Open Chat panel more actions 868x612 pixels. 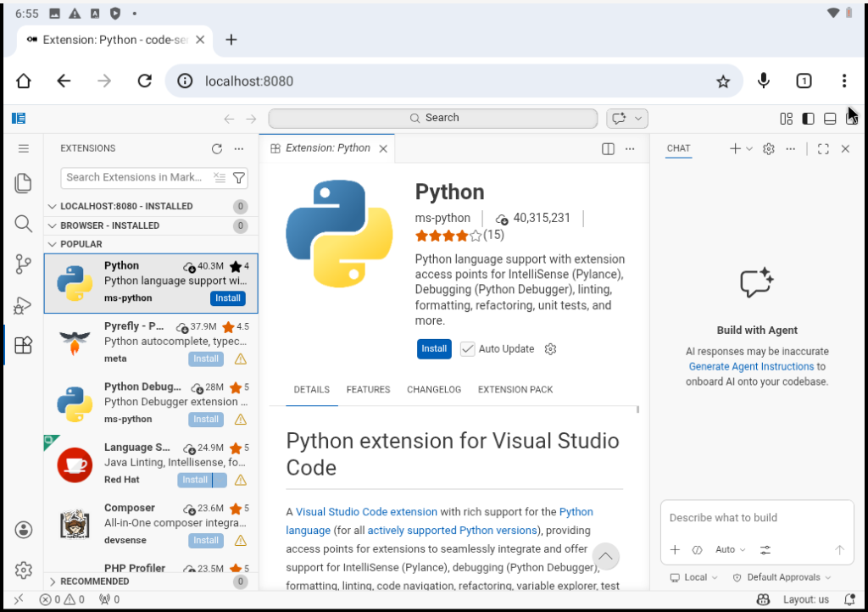[791, 149]
